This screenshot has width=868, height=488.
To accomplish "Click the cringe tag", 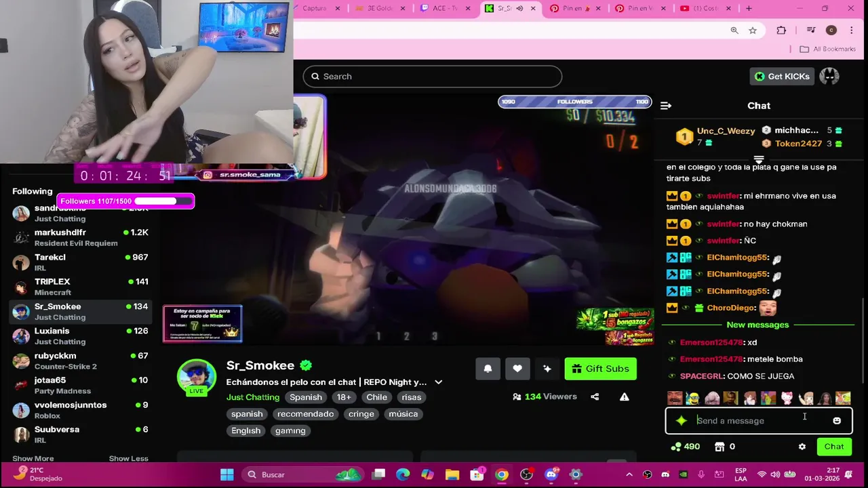I will point(361,414).
